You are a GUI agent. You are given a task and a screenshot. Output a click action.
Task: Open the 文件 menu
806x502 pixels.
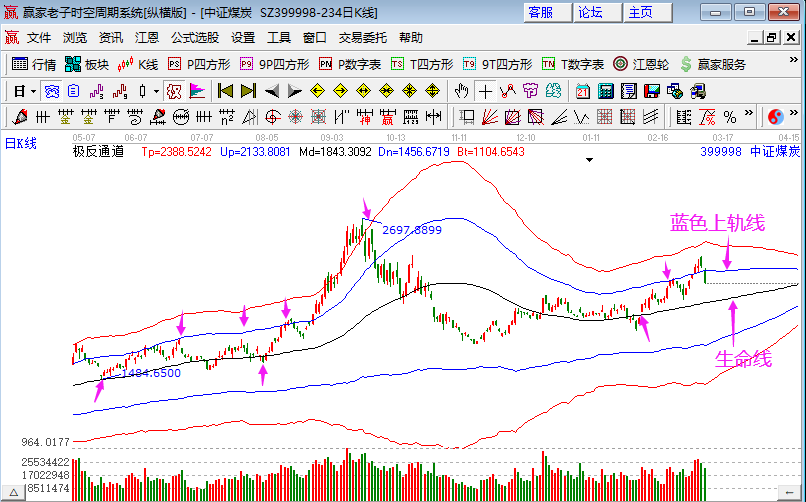click(x=39, y=38)
